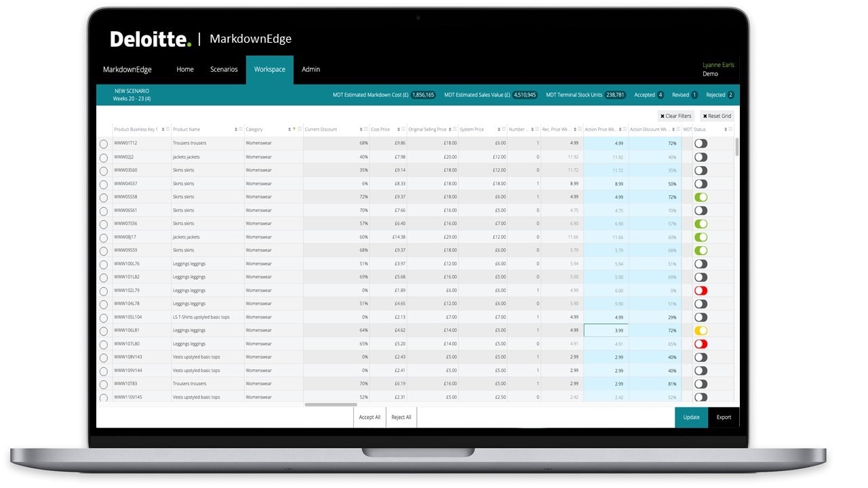The image size is (868, 488).
Task: Open Cost Price column menu
Action: coord(403,129)
